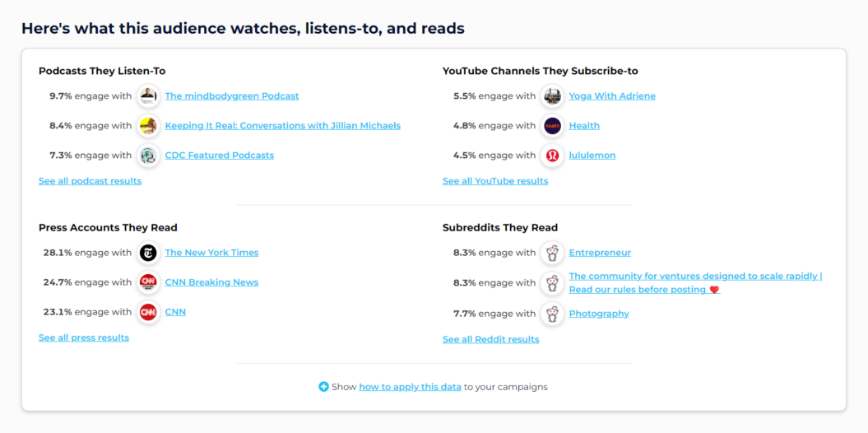Image resolution: width=868 pixels, height=433 pixels.
Task: Open the Health YouTube channel link
Action: pos(584,126)
